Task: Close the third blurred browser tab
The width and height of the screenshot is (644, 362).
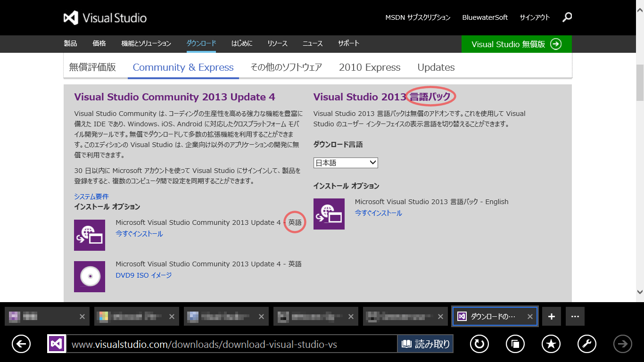Action: [x=261, y=317]
